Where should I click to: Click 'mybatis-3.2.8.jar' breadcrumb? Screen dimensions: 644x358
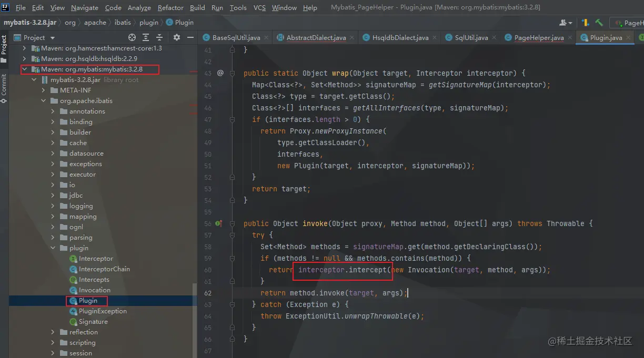click(29, 23)
